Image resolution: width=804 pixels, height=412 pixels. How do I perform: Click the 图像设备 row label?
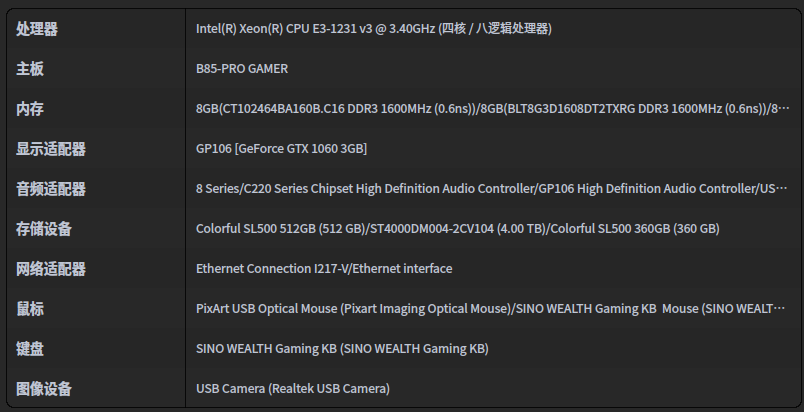click(x=44, y=389)
